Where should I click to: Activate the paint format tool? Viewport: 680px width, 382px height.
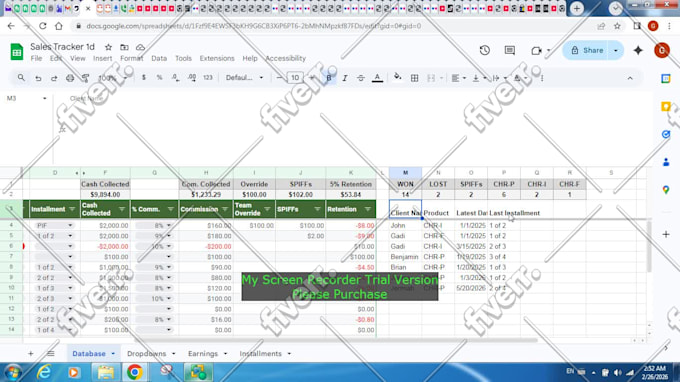point(85,78)
